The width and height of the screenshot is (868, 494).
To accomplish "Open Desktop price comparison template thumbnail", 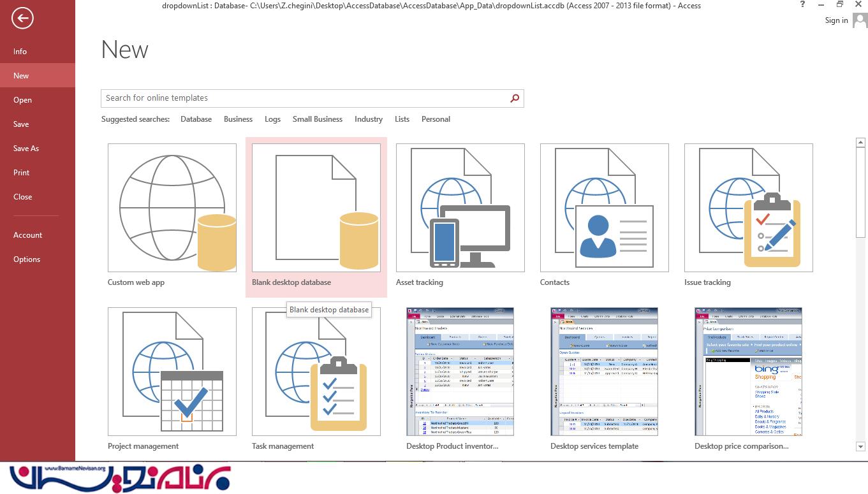I will pyautogui.click(x=748, y=372).
